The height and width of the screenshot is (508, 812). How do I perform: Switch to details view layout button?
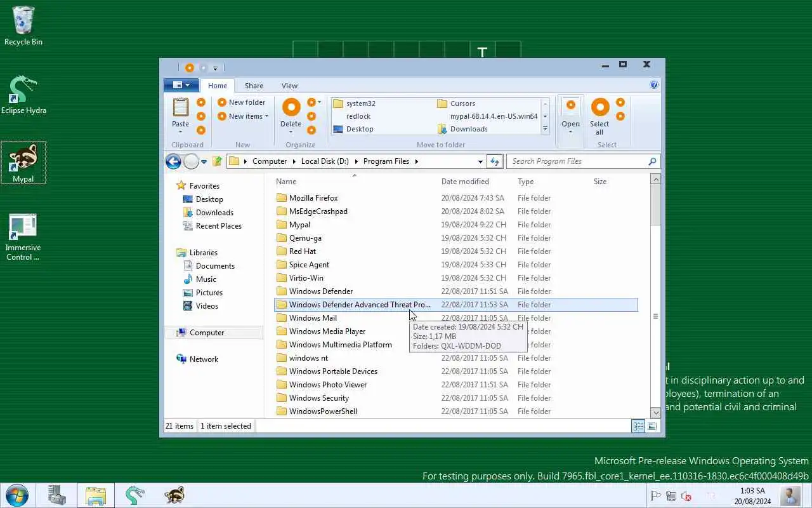coord(638,426)
